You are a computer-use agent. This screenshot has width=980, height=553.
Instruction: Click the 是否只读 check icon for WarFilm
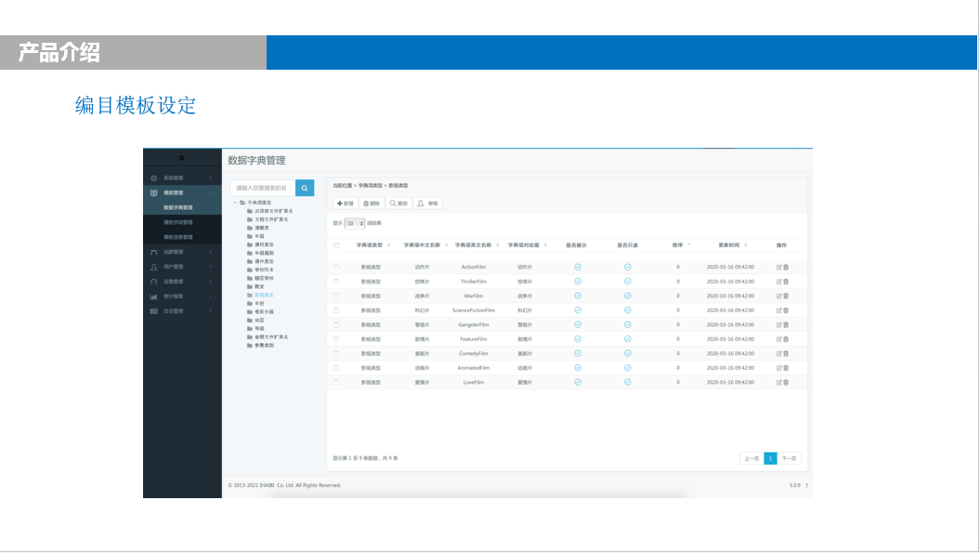point(628,296)
